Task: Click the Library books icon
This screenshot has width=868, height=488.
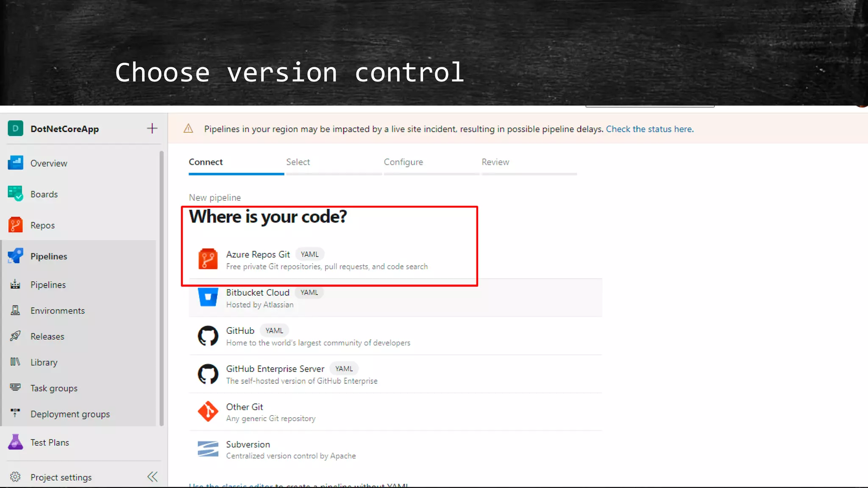Action: click(15, 362)
